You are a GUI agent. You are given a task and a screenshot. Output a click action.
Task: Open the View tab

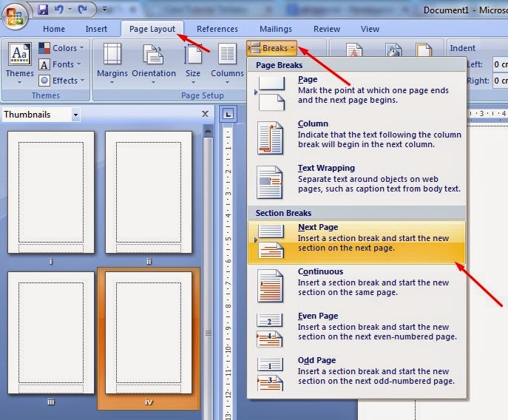tap(370, 29)
